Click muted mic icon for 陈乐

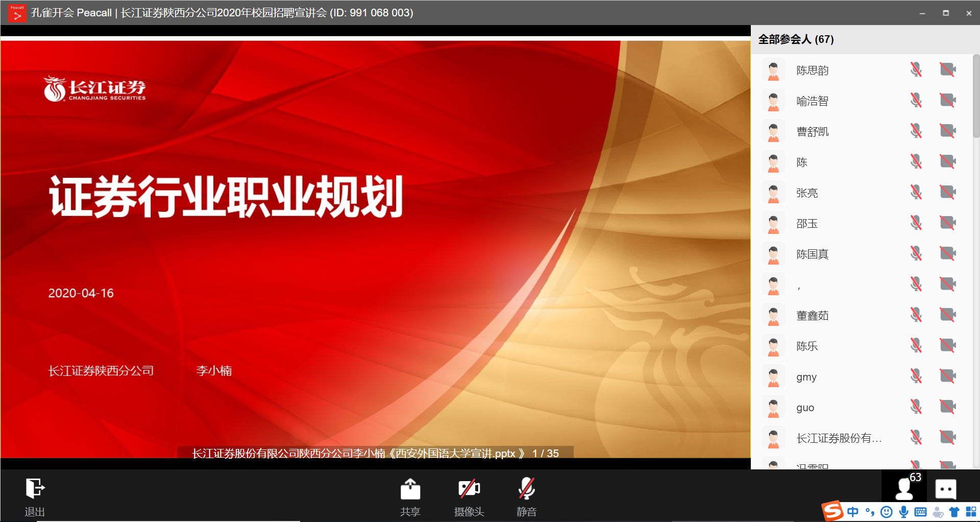(x=916, y=345)
